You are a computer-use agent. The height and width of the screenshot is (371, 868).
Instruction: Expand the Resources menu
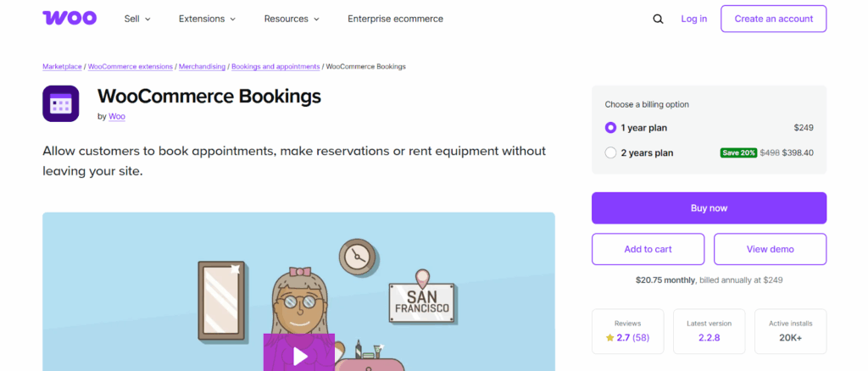(292, 19)
